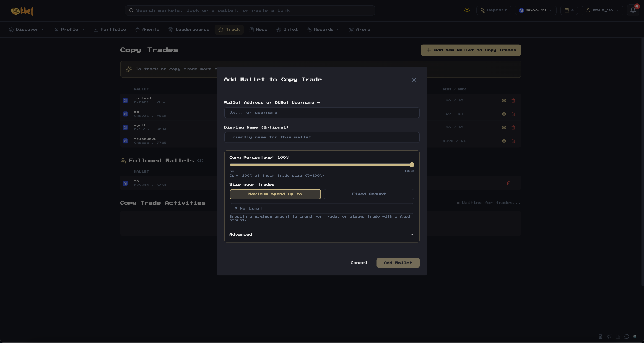Click the Add Wallet button
Screen dimensions: 644x343
[398, 263]
